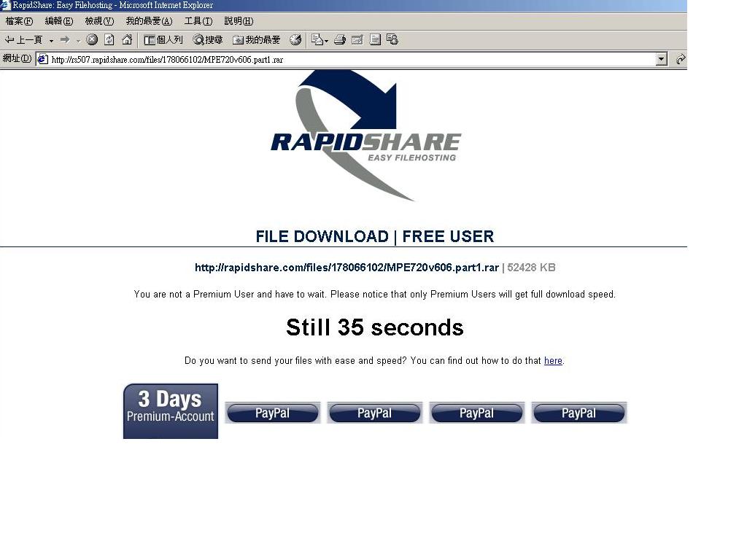The width and height of the screenshot is (747, 560).
Task: Go to the Home page icon
Action: click(x=127, y=40)
